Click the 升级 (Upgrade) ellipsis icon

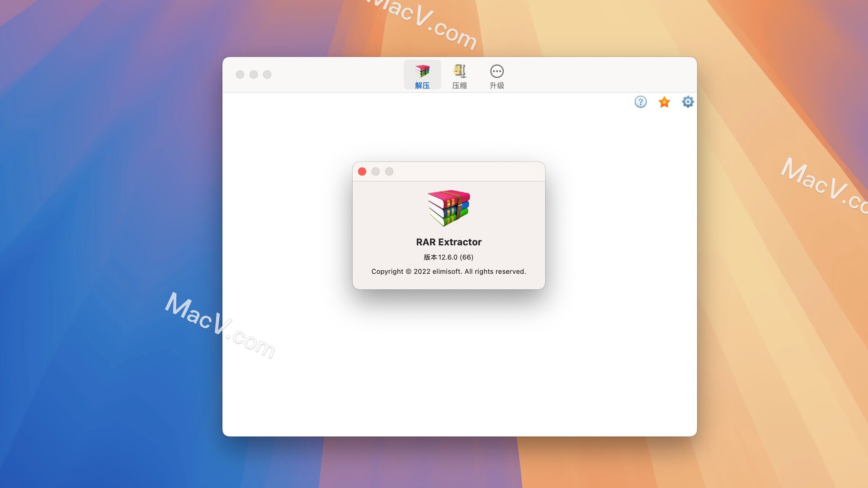click(496, 72)
